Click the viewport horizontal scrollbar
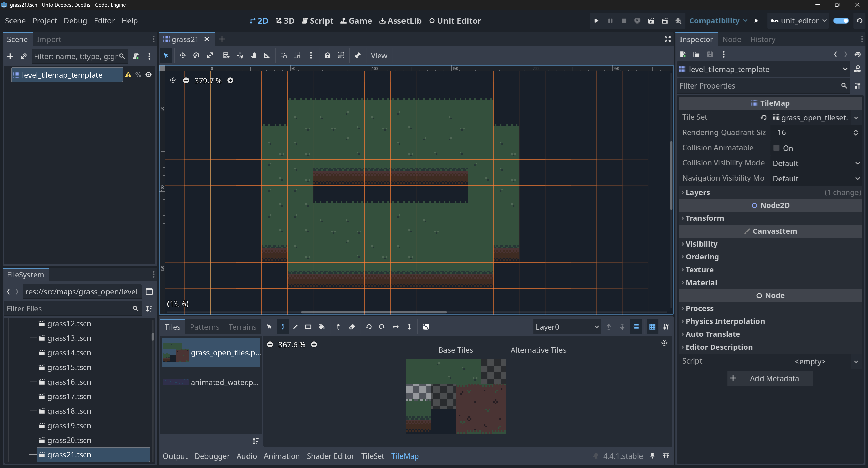The width and height of the screenshot is (868, 468). pos(374,312)
